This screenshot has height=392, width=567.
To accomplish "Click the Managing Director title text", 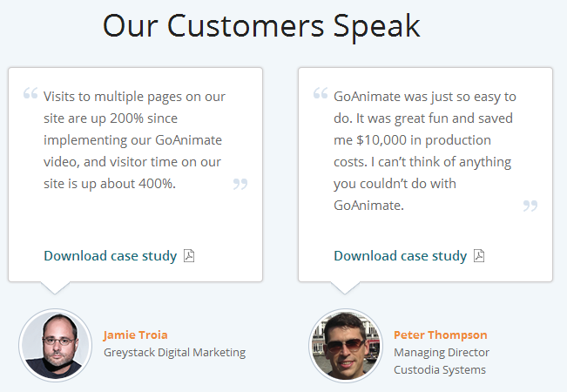I will point(442,353).
